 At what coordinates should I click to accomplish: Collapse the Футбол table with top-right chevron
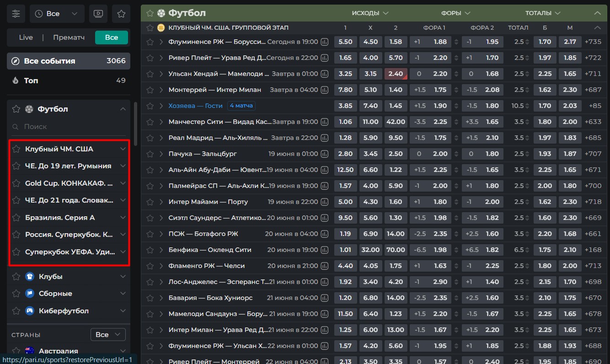(597, 13)
